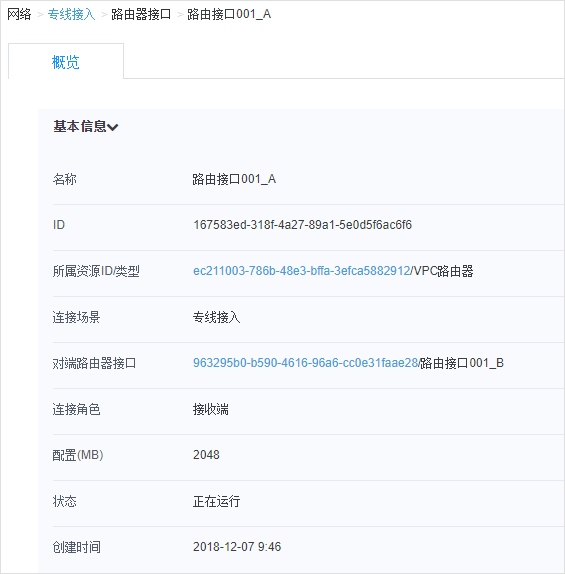
Task: Open the 概览 tab
Action: (66, 62)
